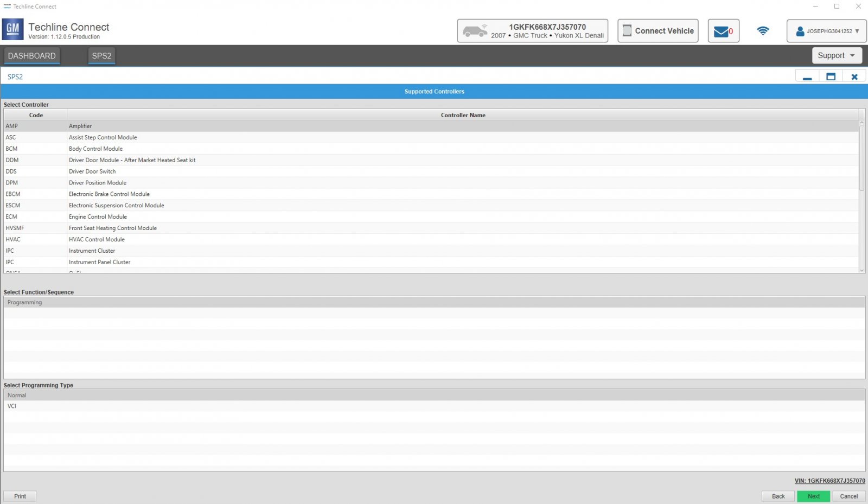Select the Engine Control Module row
868x504 pixels.
point(431,217)
